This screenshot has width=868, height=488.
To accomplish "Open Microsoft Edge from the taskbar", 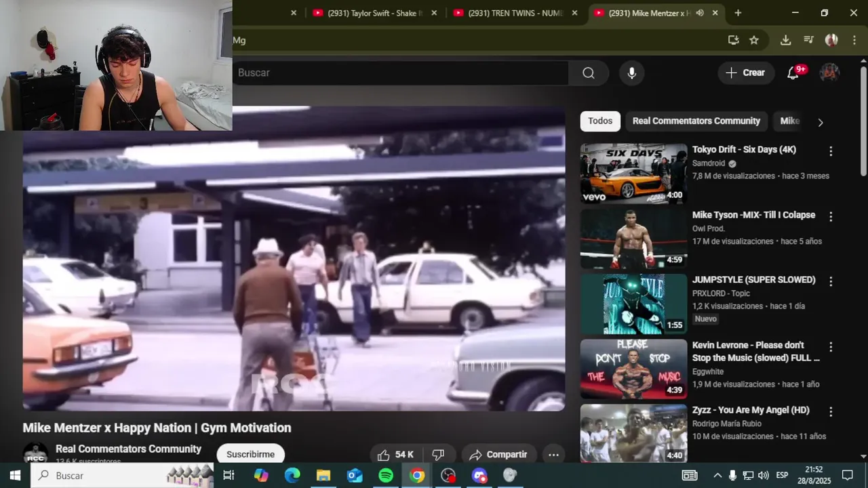I will 292,476.
